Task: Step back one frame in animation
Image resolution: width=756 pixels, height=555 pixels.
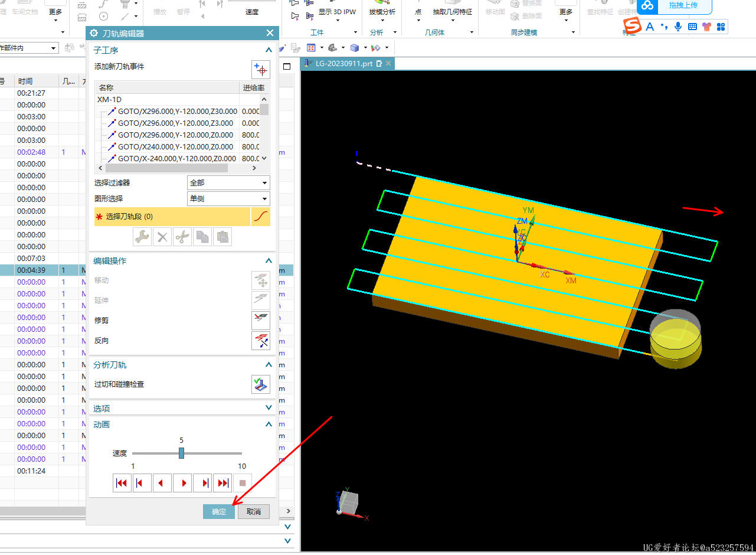Action: coord(142,483)
